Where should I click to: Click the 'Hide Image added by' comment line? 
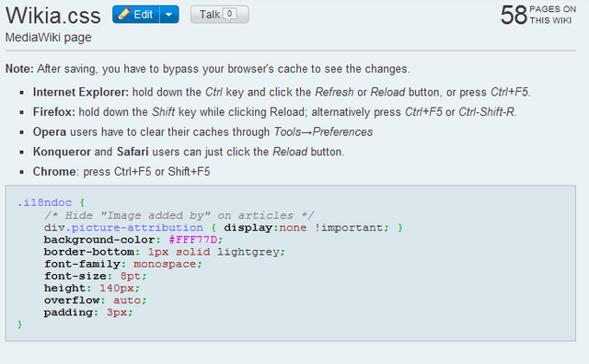point(179,215)
